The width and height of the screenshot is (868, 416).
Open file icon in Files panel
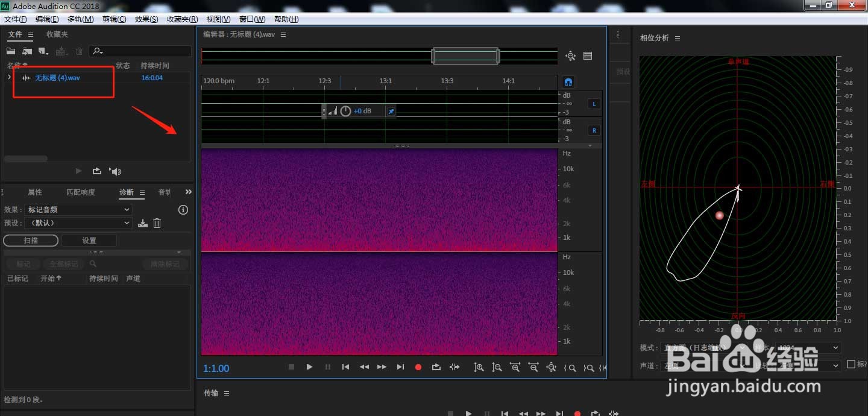click(11, 51)
